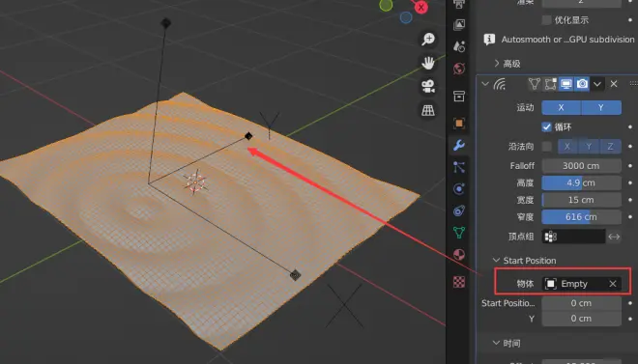
Task: Animate 循环 property dot
Action: click(630, 127)
